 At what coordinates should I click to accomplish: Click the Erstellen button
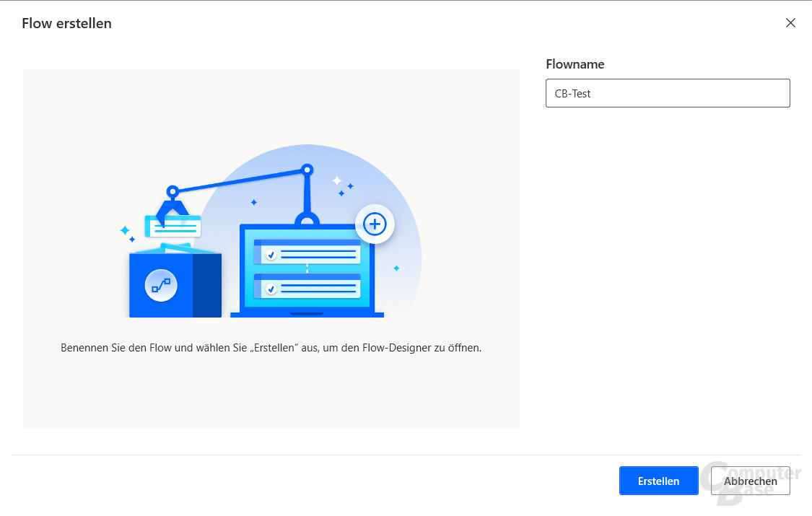point(658,481)
